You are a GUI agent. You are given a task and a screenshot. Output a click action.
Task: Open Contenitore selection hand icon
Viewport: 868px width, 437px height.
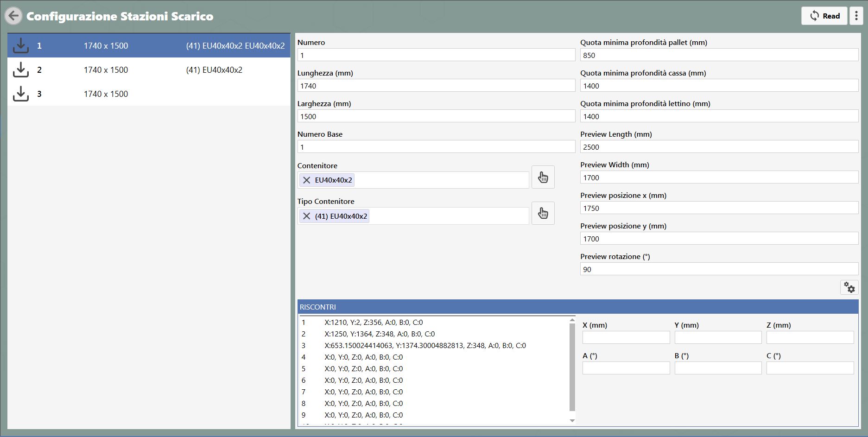[x=543, y=177]
